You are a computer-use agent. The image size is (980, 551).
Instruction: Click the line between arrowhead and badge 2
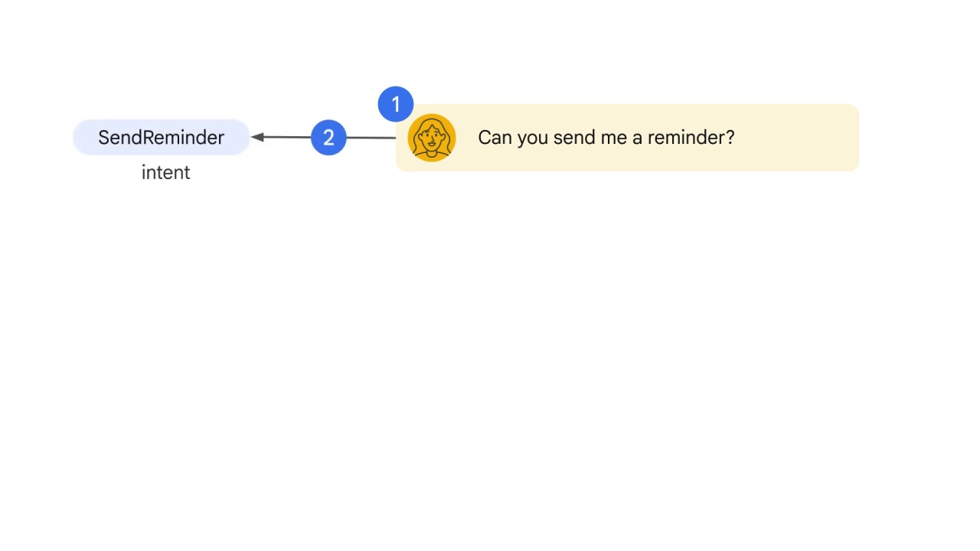tap(287, 137)
